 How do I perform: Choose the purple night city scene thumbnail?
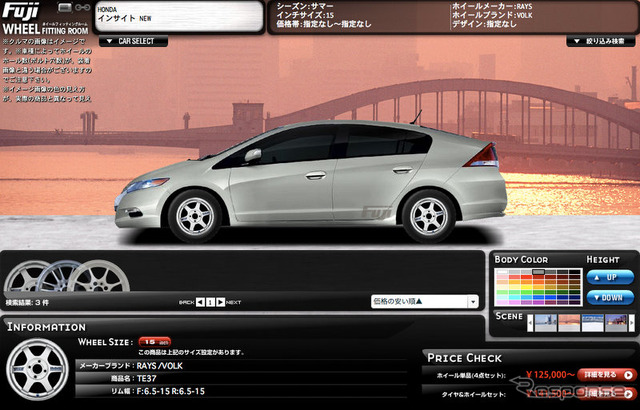pos(616,323)
